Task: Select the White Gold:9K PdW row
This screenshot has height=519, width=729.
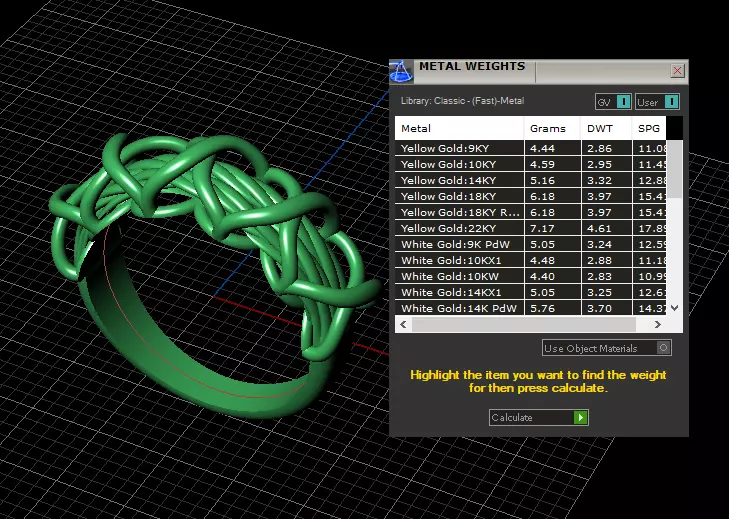Action: coord(530,244)
